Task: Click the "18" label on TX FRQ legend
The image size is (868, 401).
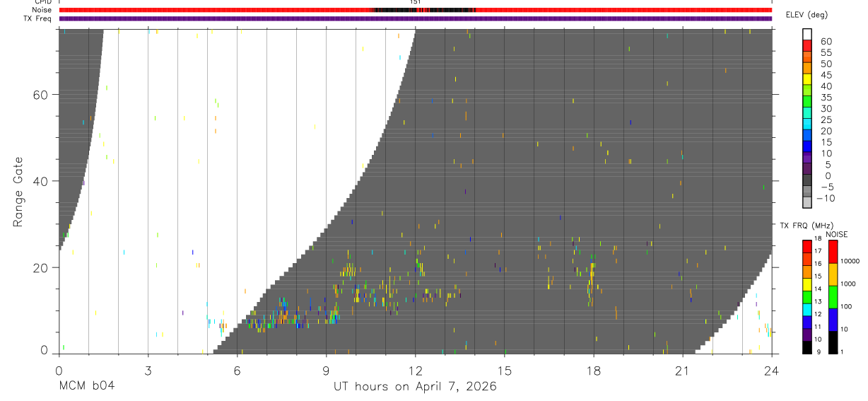Action: 818,238
